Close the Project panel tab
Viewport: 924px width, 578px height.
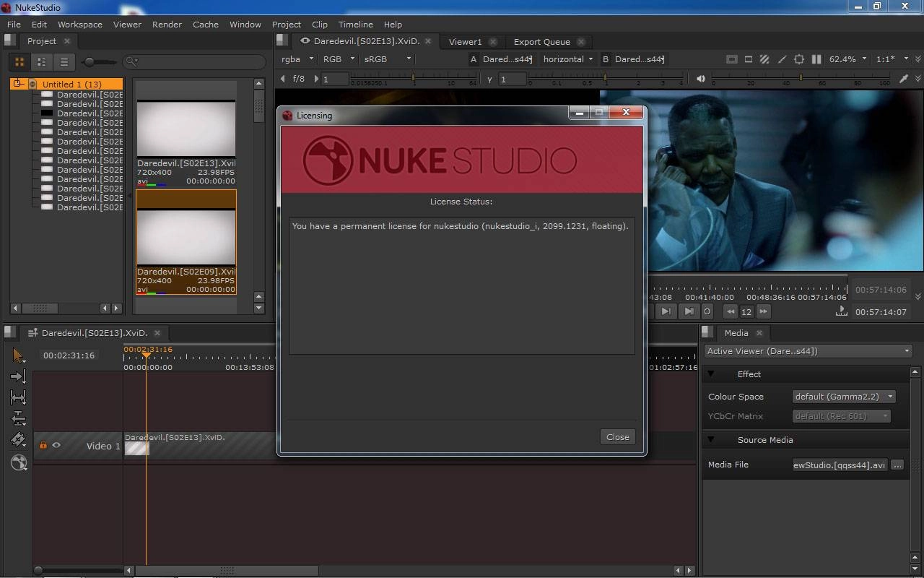pyautogui.click(x=67, y=41)
